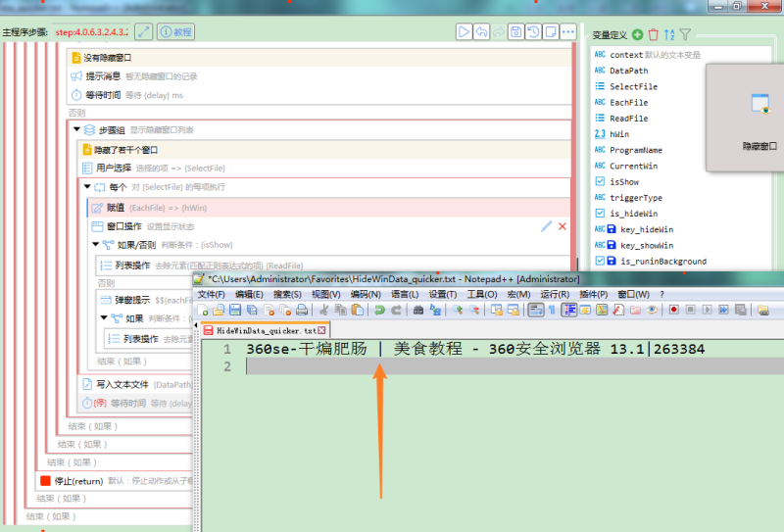Select the 写入文本文件 step

tap(136, 384)
